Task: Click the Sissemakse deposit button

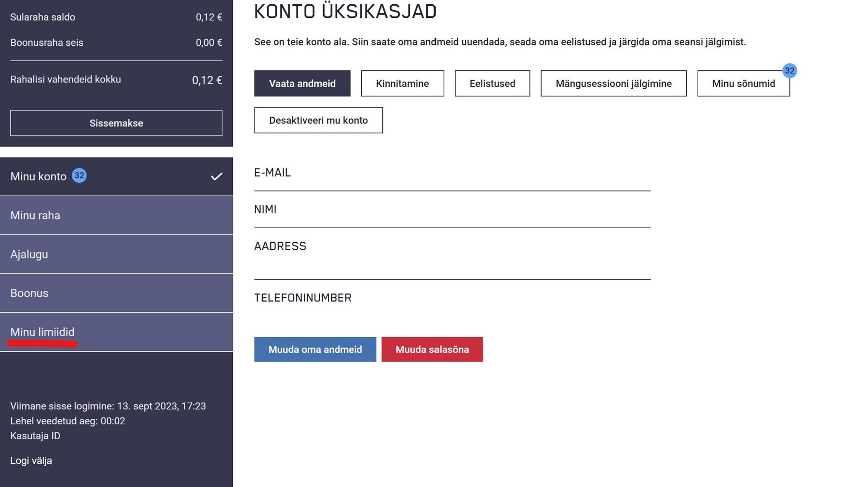Action: point(116,123)
